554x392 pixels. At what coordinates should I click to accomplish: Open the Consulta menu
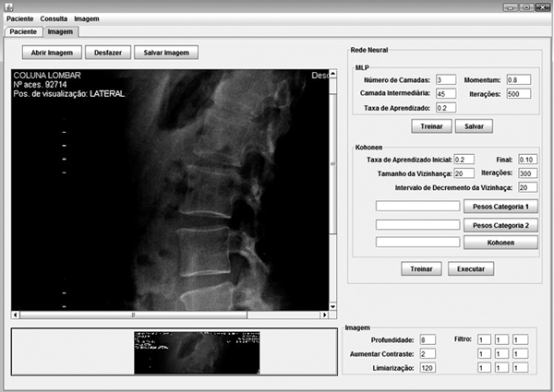click(55, 19)
